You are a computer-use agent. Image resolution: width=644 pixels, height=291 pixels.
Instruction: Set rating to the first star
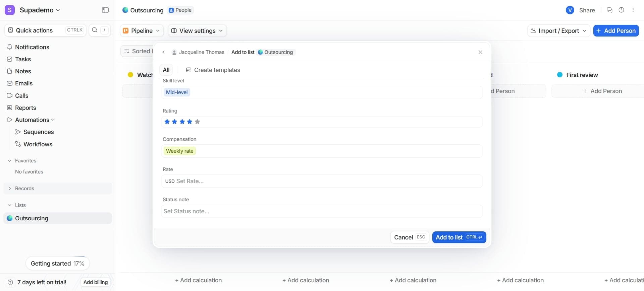167,122
